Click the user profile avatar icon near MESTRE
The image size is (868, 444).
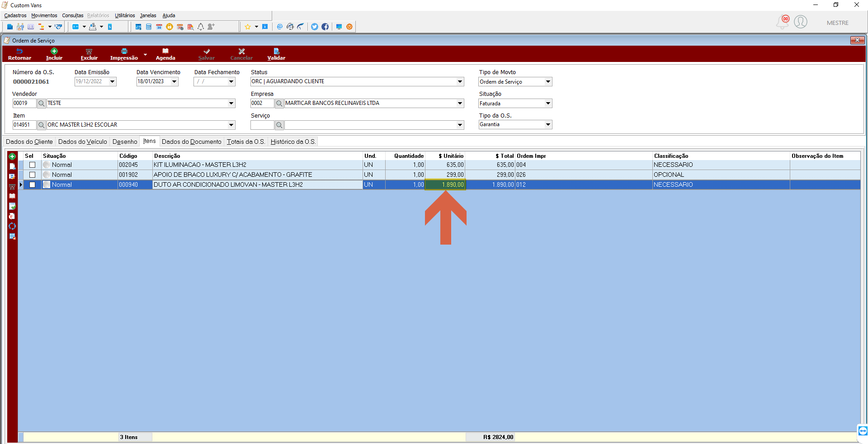coord(801,22)
